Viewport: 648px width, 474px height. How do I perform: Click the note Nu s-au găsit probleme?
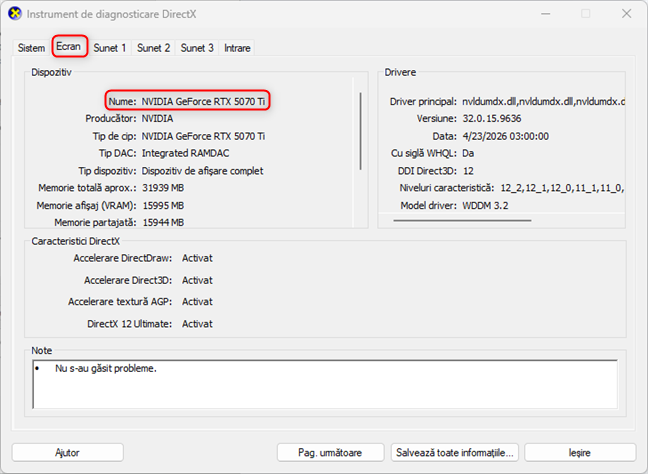tap(106, 368)
